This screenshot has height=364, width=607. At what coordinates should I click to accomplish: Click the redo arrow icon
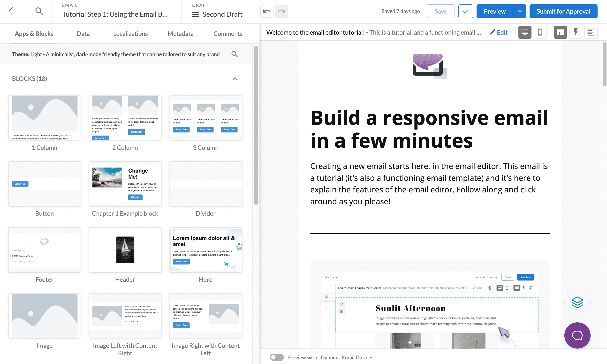(281, 11)
